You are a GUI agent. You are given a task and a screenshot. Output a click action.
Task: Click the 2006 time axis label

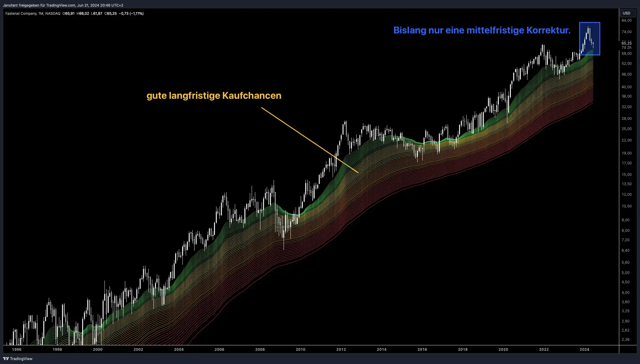tap(219, 350)
